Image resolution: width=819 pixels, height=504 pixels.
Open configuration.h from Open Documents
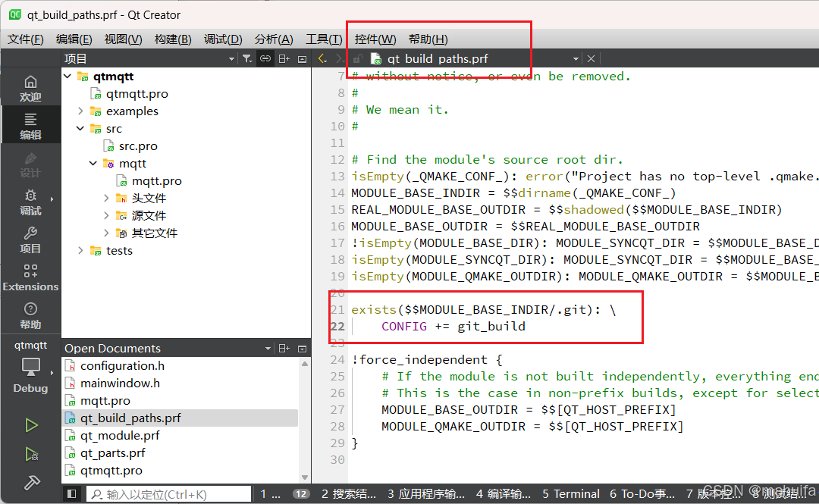[x=122, y=365]
